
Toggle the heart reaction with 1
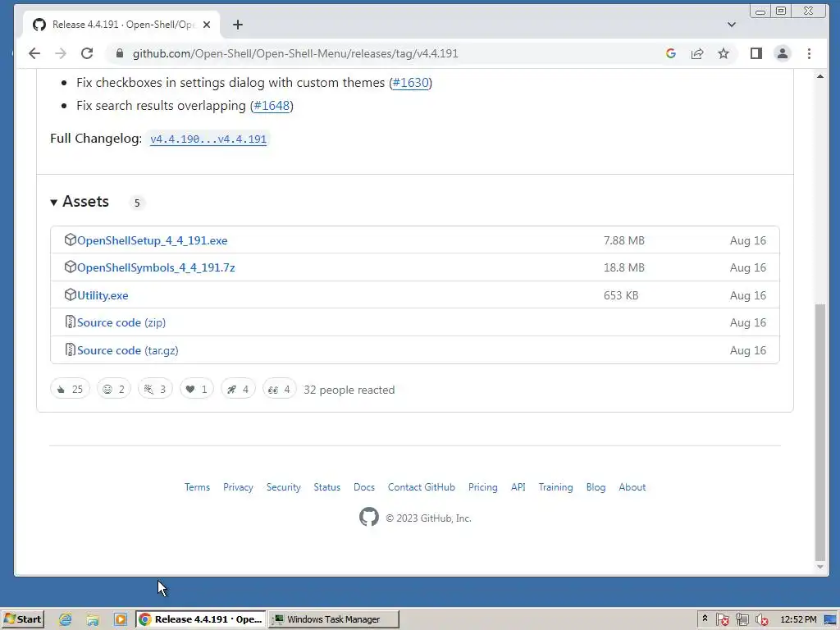[x=197, y=389]
